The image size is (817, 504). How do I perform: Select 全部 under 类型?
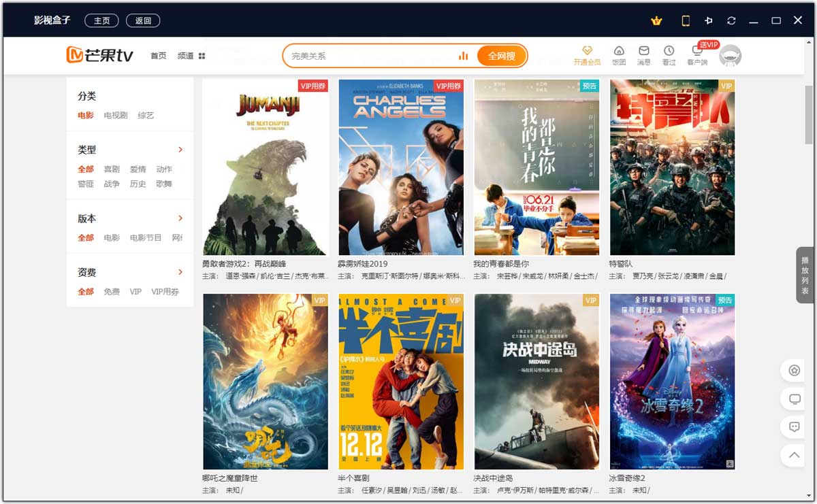[86, 169]
